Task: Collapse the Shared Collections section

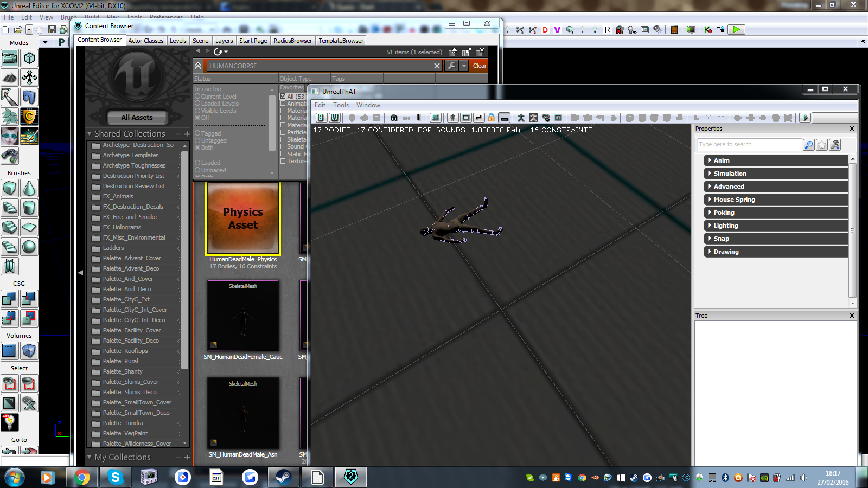Action: coord(90,133)
